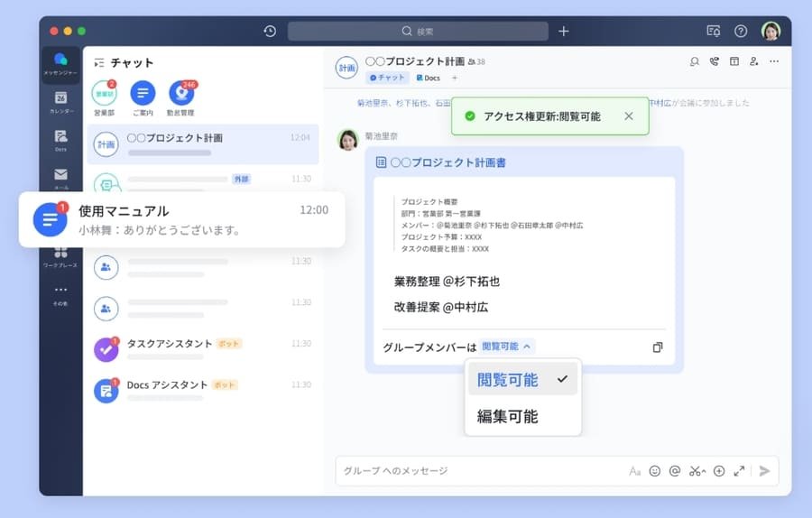Open the pinned 営業部 chat shortcut

[104, 98]
